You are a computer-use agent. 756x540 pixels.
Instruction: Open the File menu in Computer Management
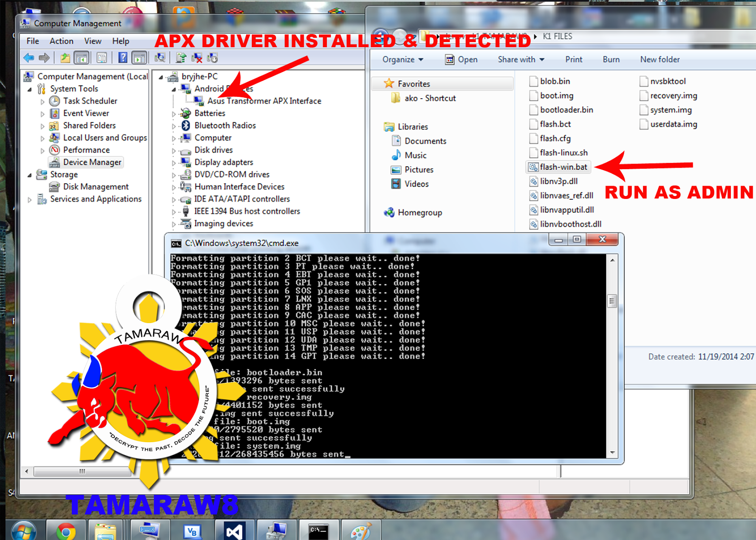pyautogui.click(x=33, y=41)
